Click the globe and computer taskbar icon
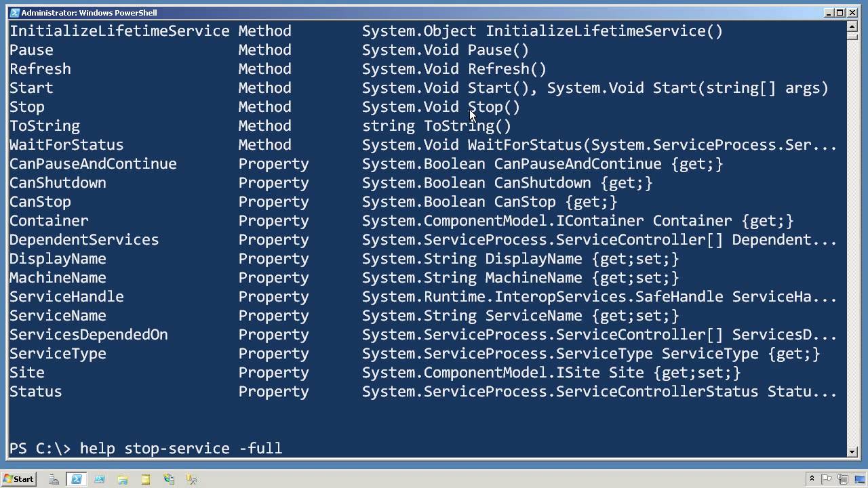This screenshot has height=488, width=868. (169, 479)
